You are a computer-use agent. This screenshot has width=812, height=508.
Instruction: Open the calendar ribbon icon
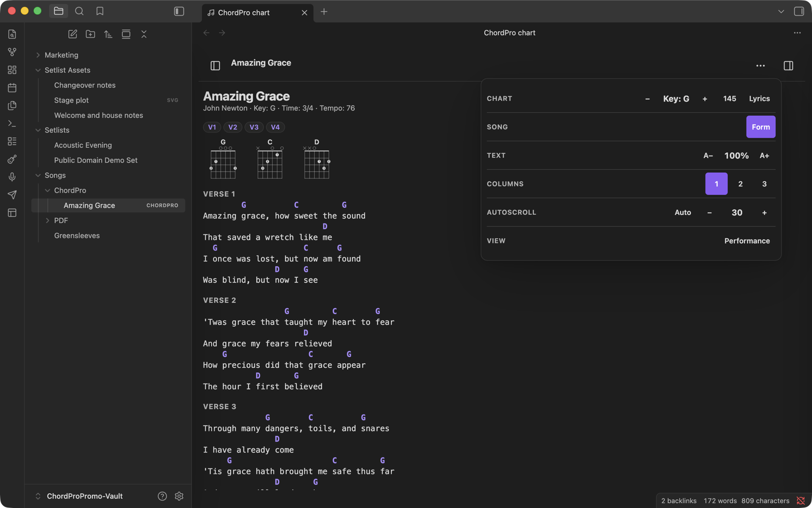(12, 87)
